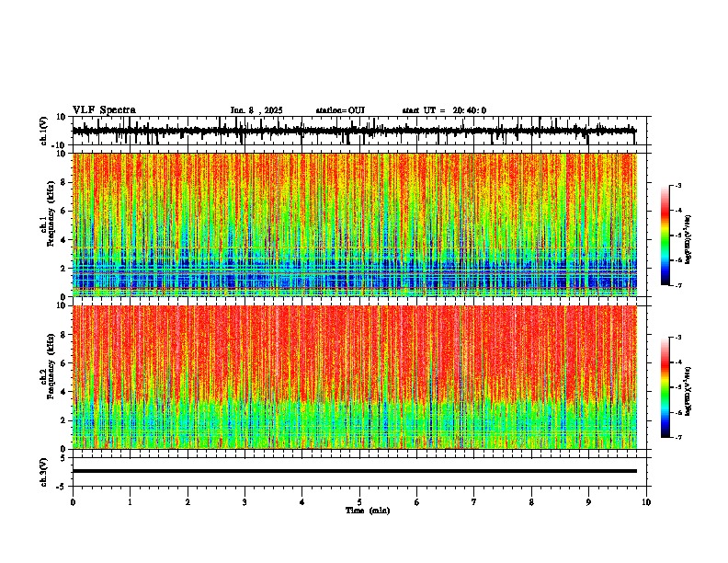Click the "1" tick on the time axis

pyautogui.click(x=130, y=502)
